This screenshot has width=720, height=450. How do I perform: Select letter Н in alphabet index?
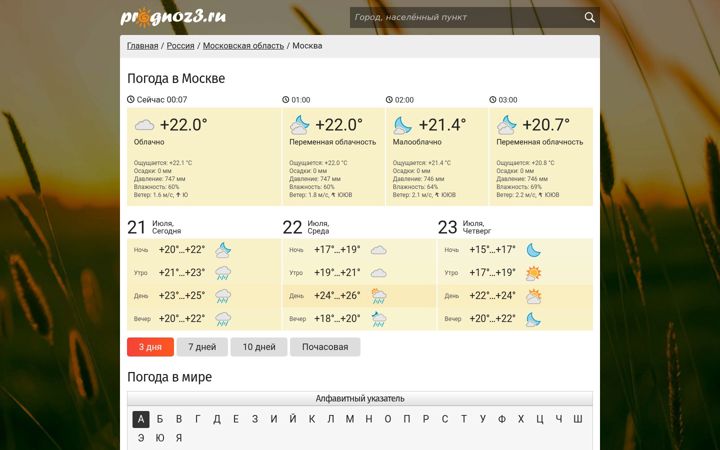point(369,419)
